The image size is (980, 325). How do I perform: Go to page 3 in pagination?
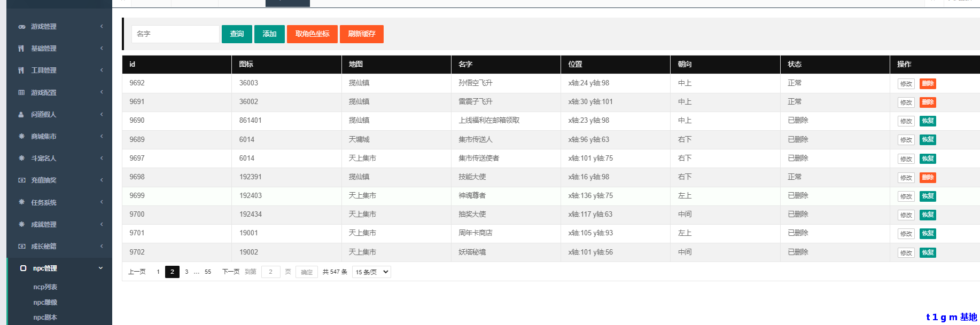186,272
